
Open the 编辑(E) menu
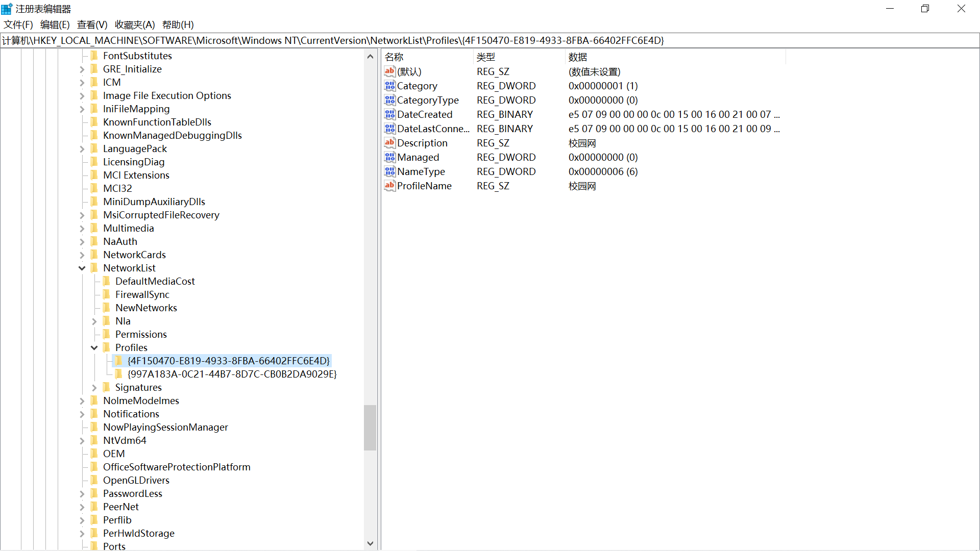click(x=55, y=24)
